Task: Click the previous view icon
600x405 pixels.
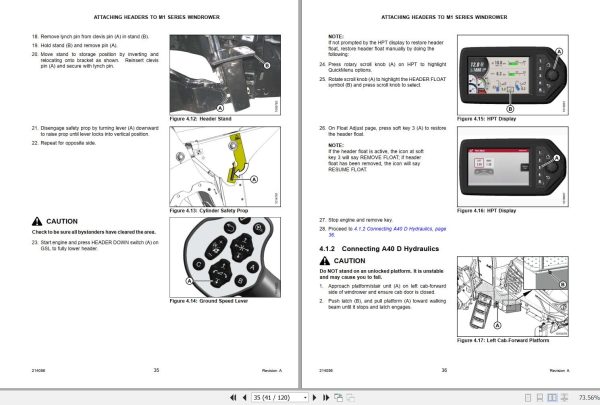Action: click(x=339, y=398)
